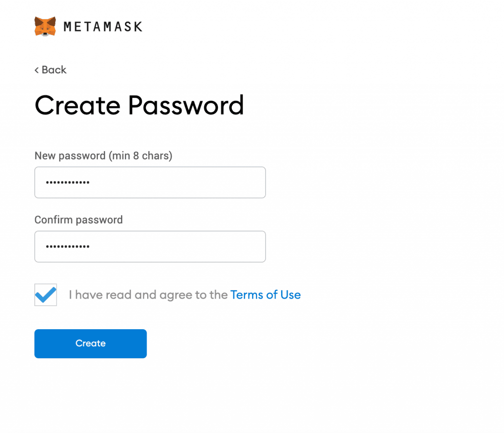504x433 pixels.
Task: Click the MetaMask fox logo
Action: point(45,27)
